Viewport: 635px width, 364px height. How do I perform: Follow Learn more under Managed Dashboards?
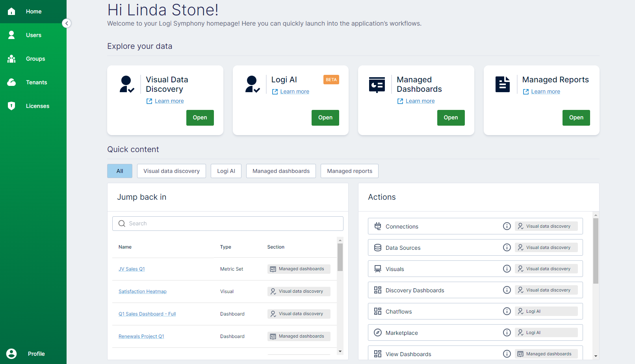pos(420,101)
